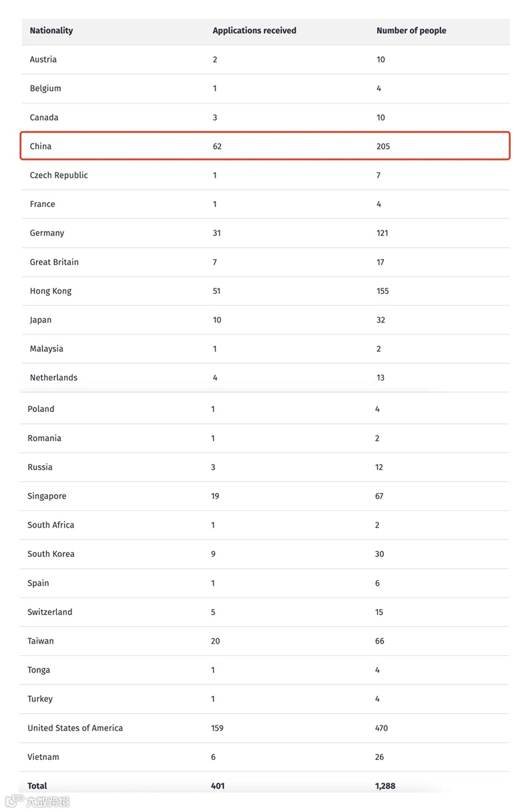Select the Great Britain nationality cell

(54, 262)
